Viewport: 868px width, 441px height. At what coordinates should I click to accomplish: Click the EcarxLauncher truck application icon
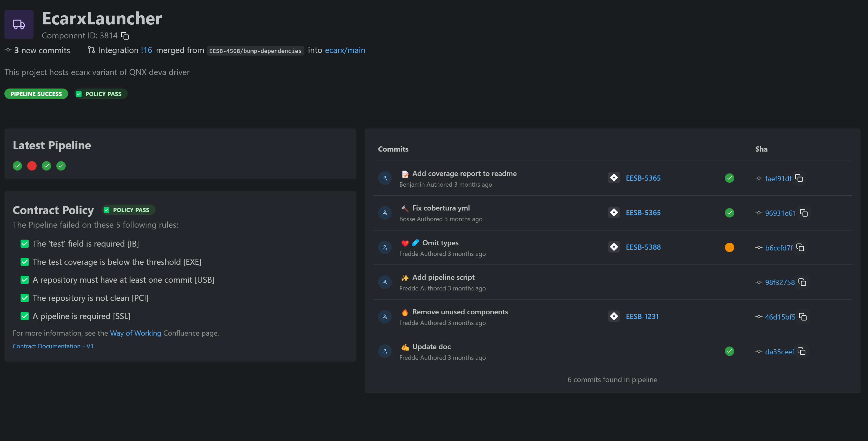(18, 24)
